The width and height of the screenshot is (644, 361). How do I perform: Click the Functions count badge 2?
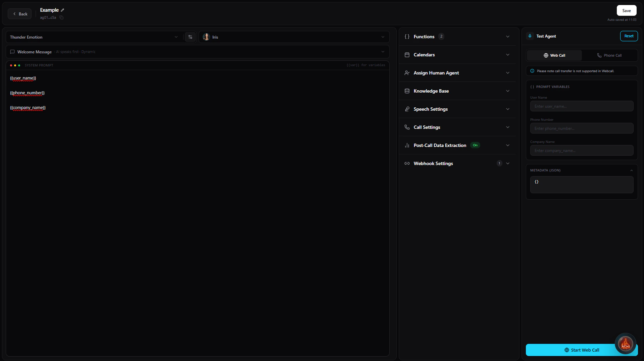441,37
